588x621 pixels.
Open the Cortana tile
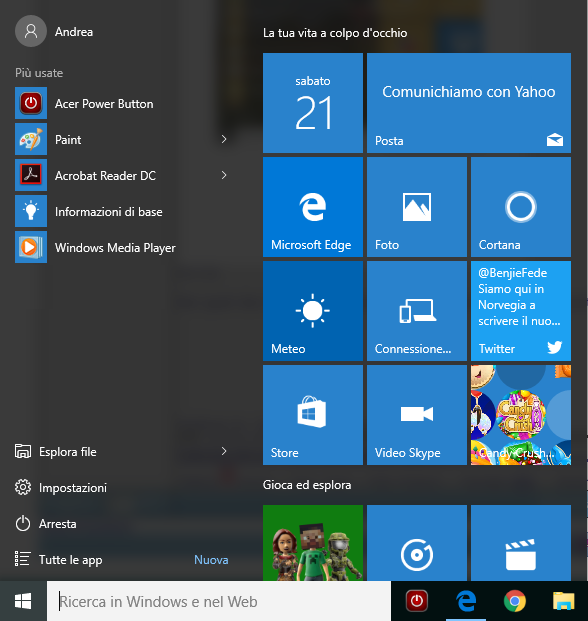[x=521, y=207]
